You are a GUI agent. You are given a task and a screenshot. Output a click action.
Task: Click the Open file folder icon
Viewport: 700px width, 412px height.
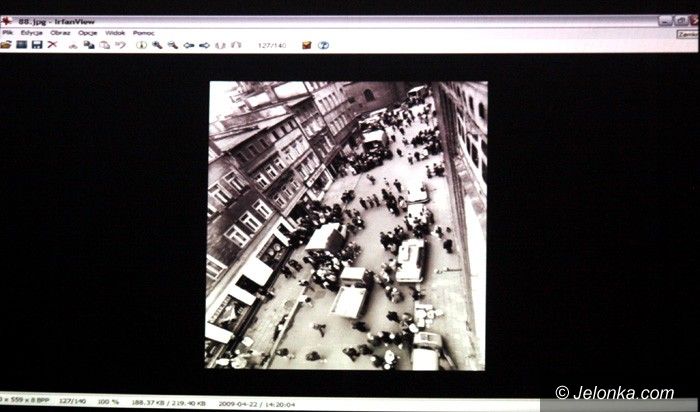6,45
